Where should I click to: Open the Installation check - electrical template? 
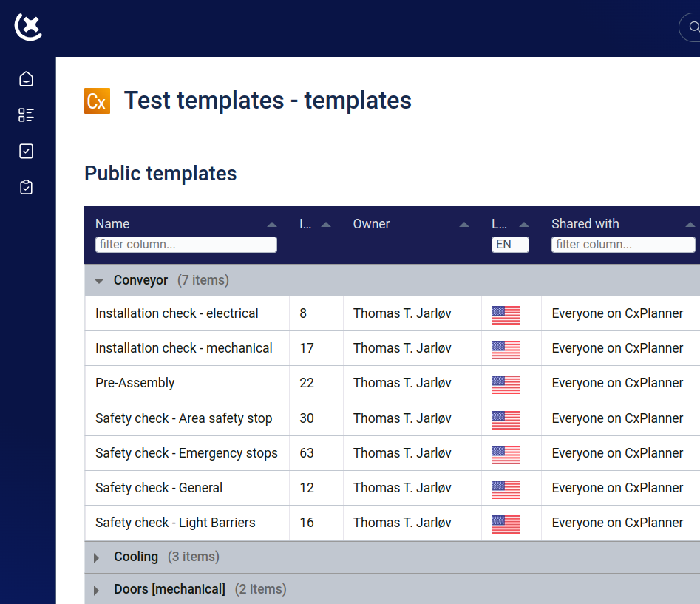pyautogui.click(x=177, y=313)
